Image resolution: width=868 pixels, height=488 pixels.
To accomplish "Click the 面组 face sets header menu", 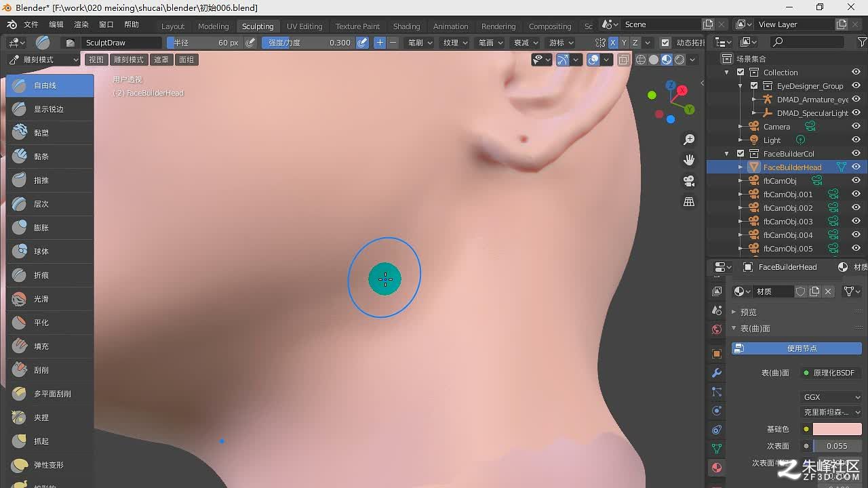I will click(186, 60).
